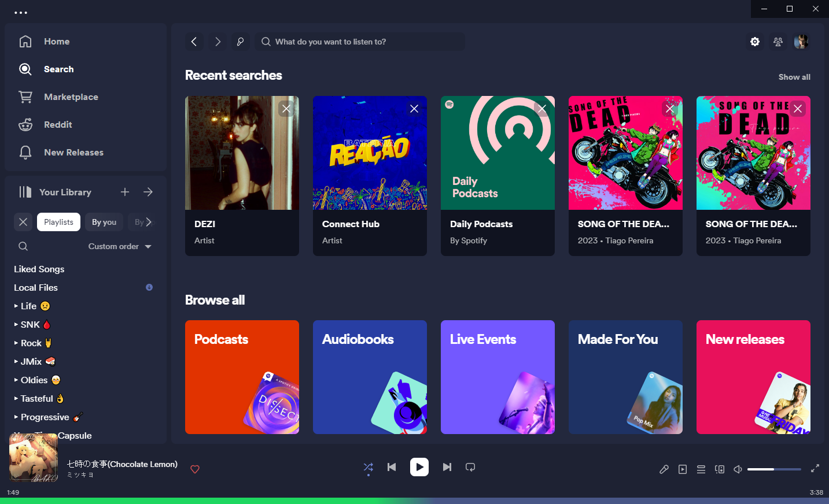Click the search box 'What do you want to listen to?'

tap(360, 42)
